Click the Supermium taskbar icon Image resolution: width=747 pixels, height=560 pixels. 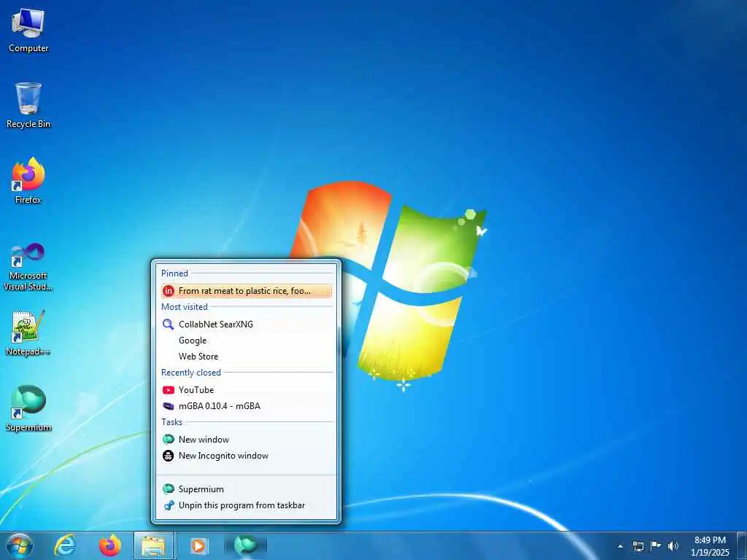point(246,545)
